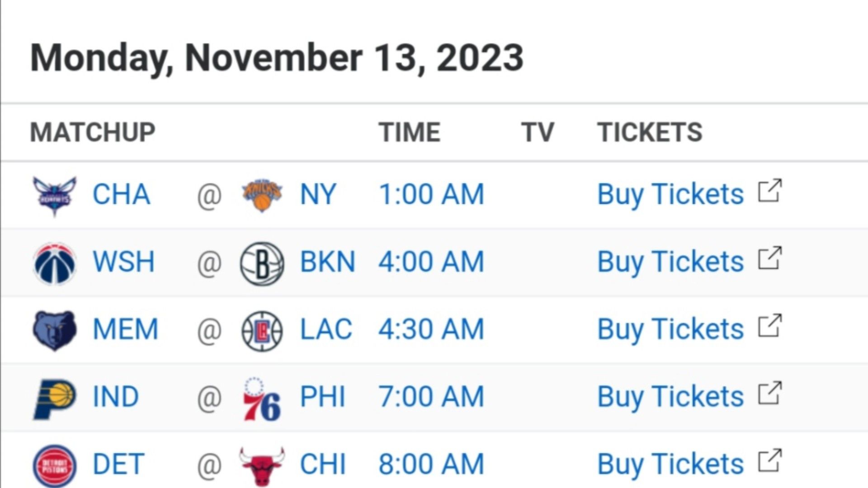868x488 pixels.
Task: Select the Memphis Grizzlies logo
Action: 55,330
